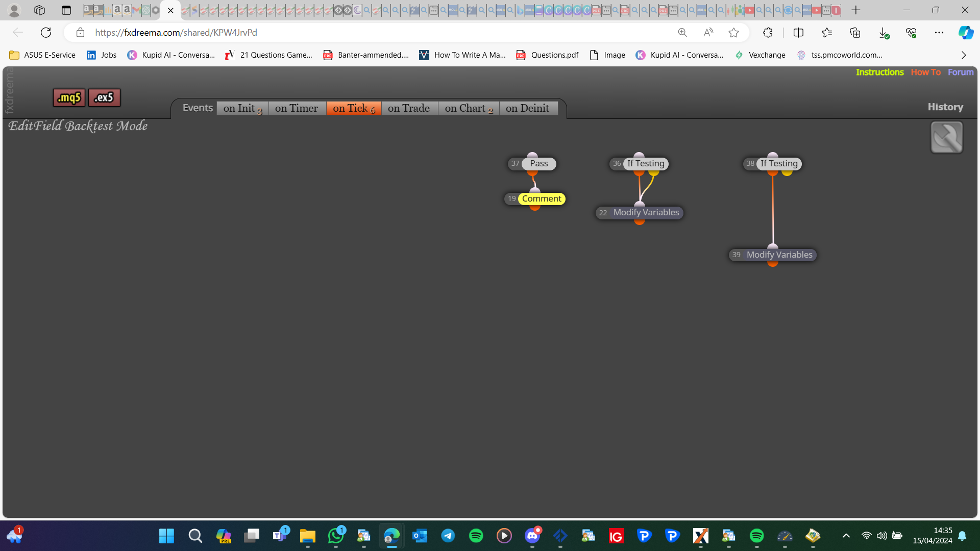This screenshot has height=551, width=980.
Task: Select Modify Variables block 39
Action: 773,255
